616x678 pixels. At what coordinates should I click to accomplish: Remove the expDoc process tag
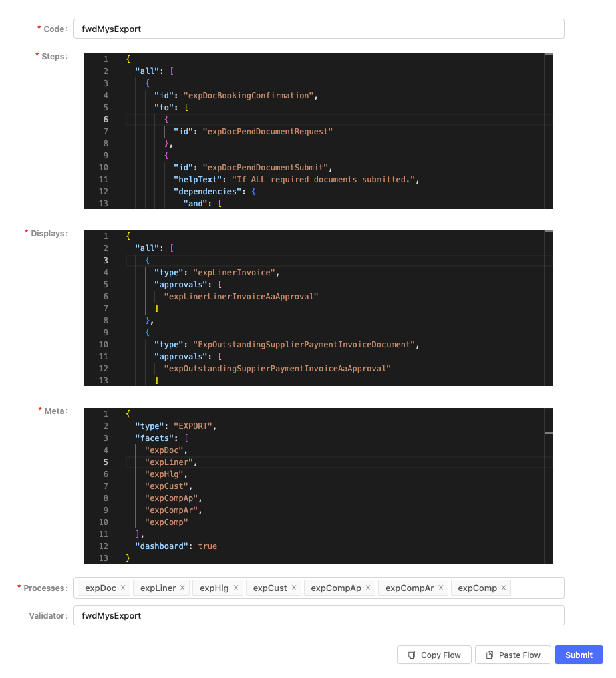click(123, 588)
